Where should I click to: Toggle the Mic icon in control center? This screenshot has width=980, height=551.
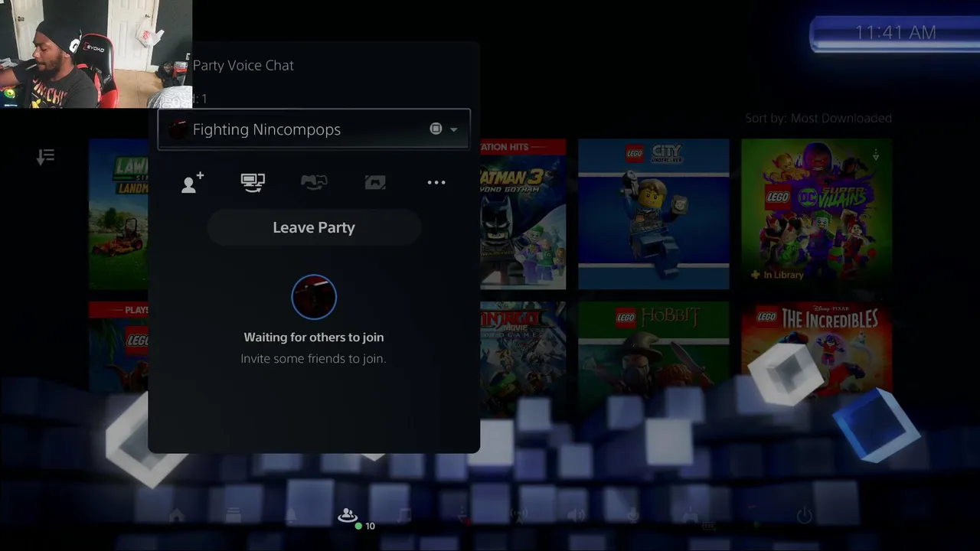click(633, 516)
